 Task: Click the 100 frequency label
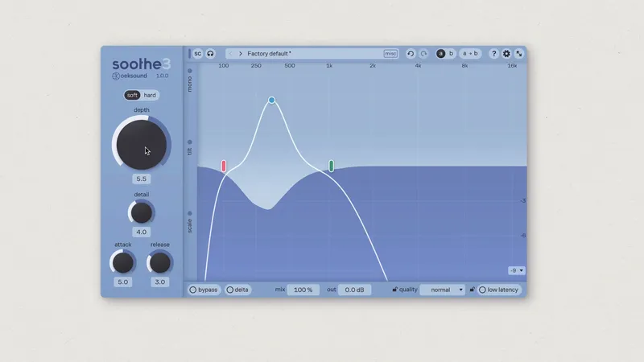224,66
